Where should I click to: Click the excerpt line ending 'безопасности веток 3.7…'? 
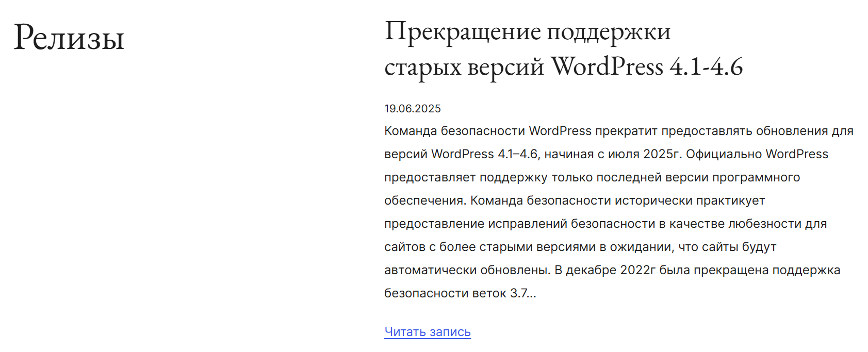tap(460, 293)
